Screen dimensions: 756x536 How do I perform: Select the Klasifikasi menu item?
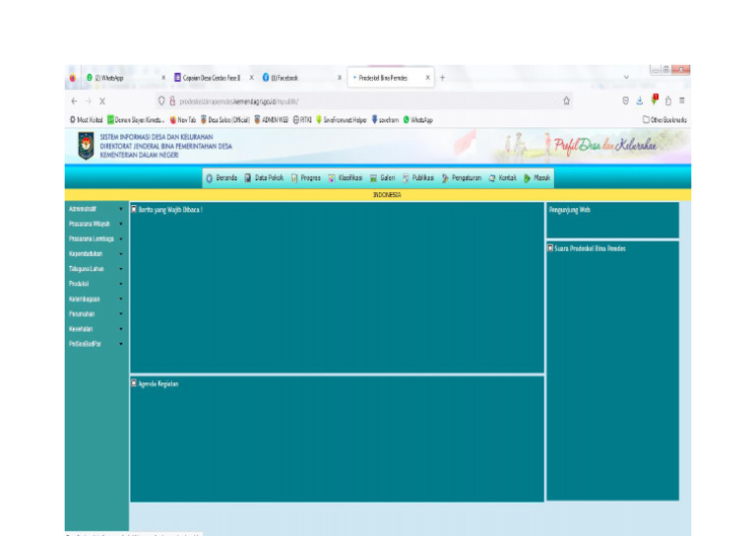(346, 178)
